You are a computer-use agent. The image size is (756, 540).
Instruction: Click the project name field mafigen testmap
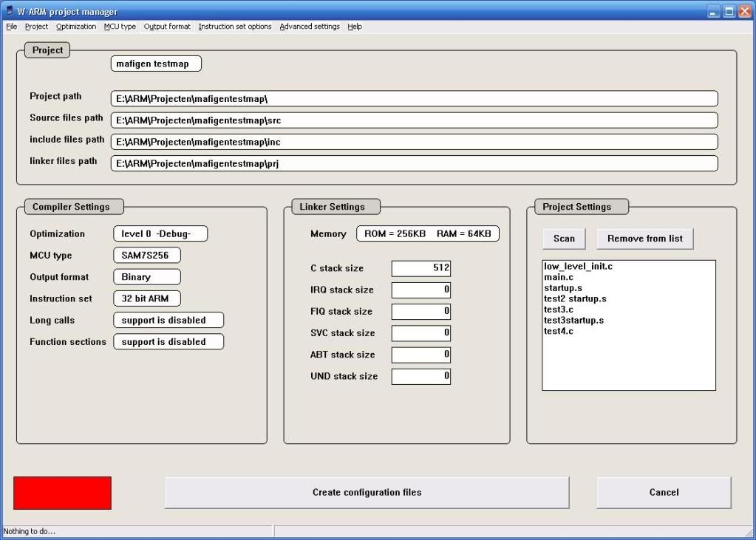tap(156, 64)
